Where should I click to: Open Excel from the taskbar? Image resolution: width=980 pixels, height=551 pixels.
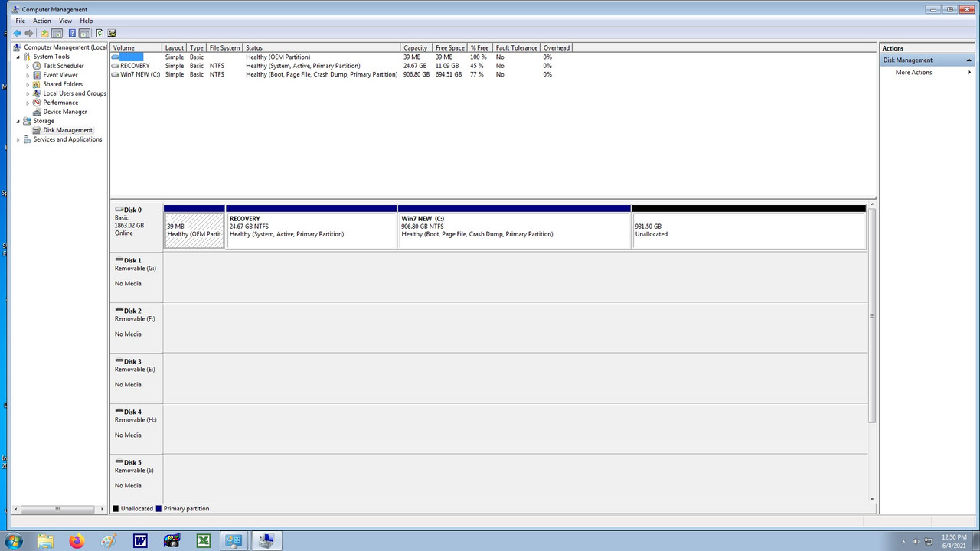pos(202,540)
